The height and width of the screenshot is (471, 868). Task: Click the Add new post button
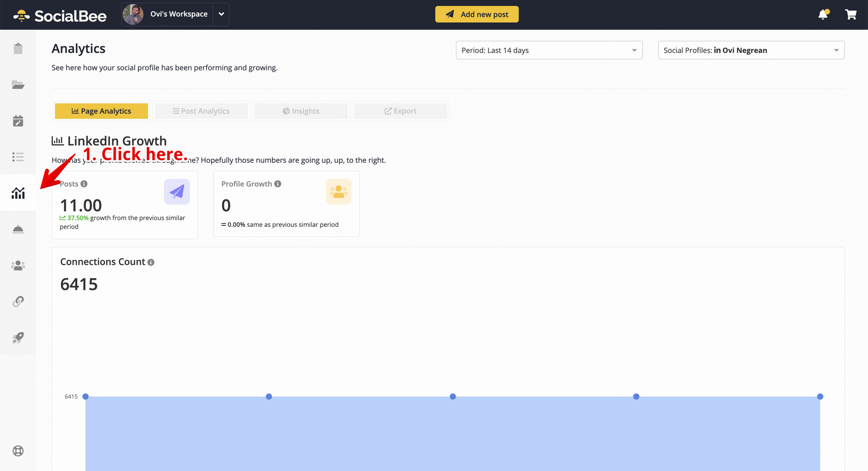(477, 14)
